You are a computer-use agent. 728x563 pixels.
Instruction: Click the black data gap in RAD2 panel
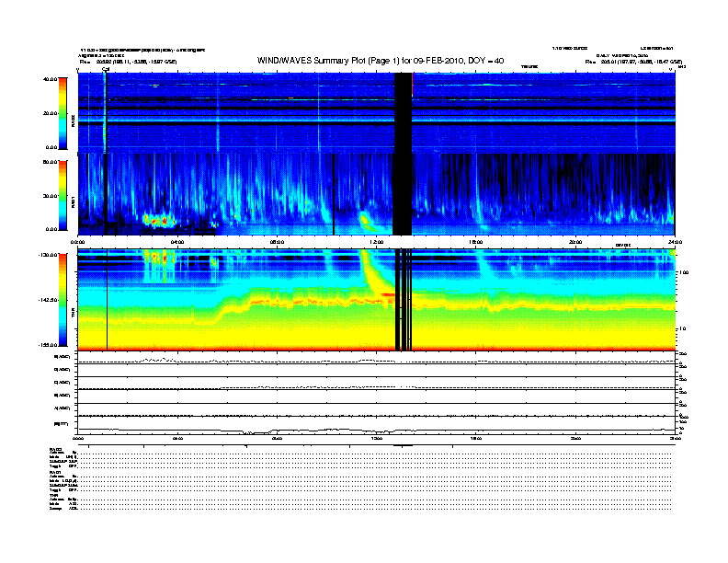point(403,113)
